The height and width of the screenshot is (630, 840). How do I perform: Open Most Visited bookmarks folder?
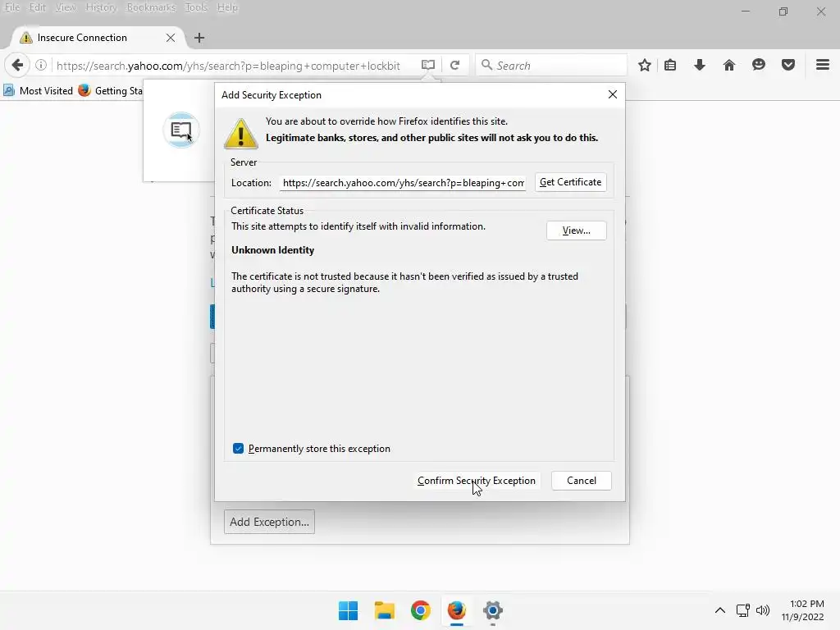tap(39, 90)
